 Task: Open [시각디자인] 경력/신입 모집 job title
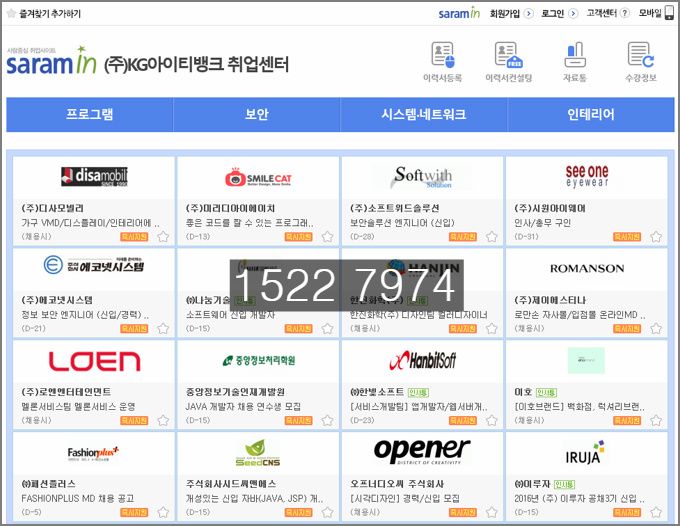[x=405, y=499]
